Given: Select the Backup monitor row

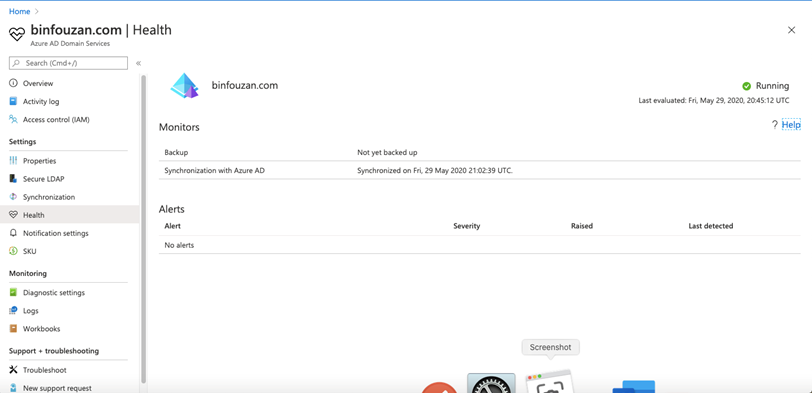Looking at the screenshot, I should point(480,153).
